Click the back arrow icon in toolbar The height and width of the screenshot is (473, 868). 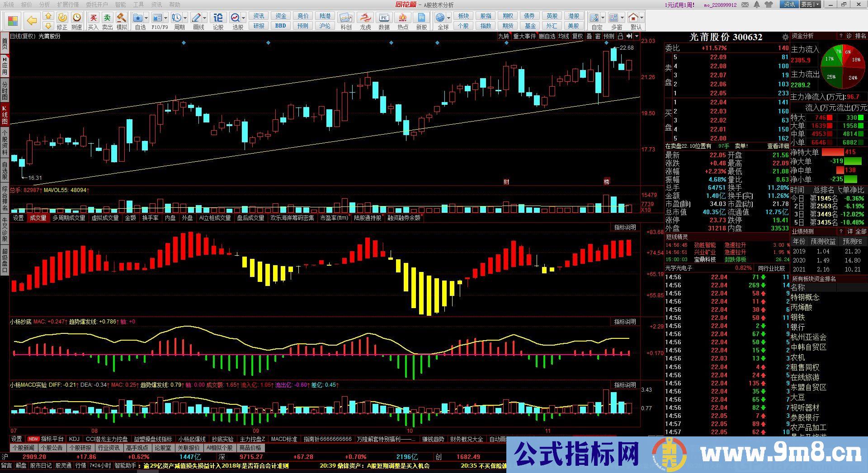pos(32,21)
